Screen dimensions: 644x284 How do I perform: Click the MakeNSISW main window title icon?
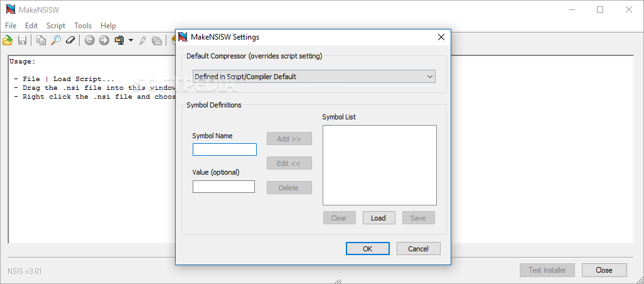[x=11, y=10]
